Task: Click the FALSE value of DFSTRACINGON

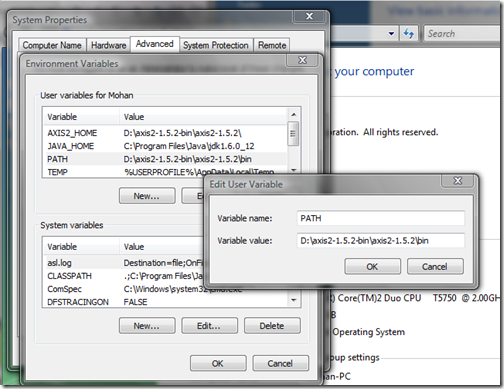Action: pos(136,302)
